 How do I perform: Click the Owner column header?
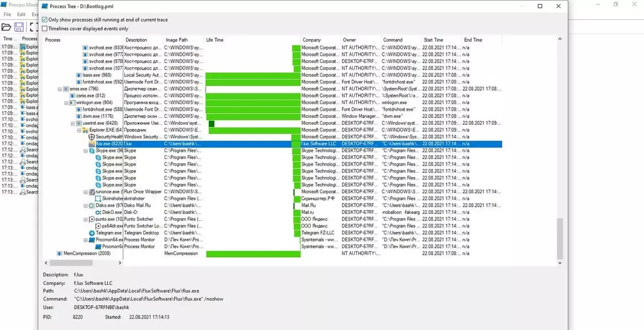pyautogui.click(x=360, y=40)
